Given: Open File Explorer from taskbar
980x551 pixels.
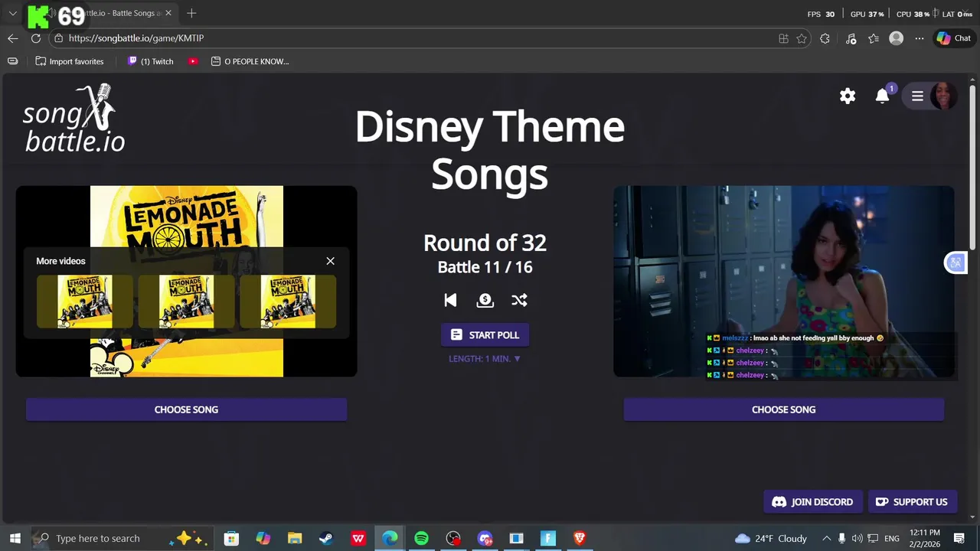Looking at the screenshot, I should (x=295, y=538).
